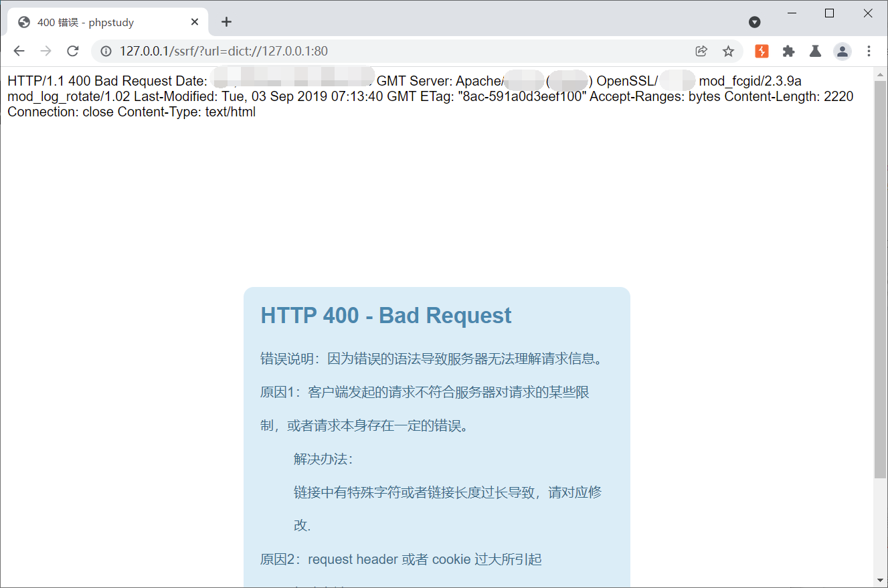
Task: View site information icon in address bar
Action: point(106,51)
